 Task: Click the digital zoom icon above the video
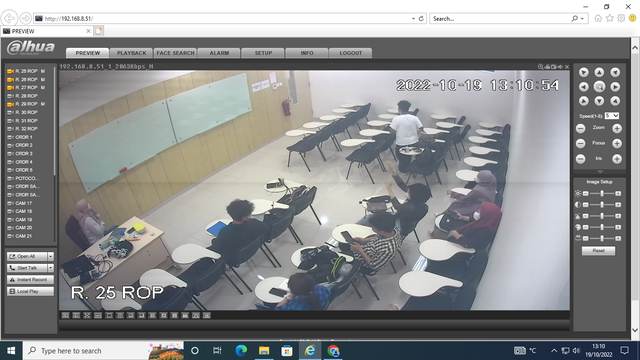click(x=540, y=67)
